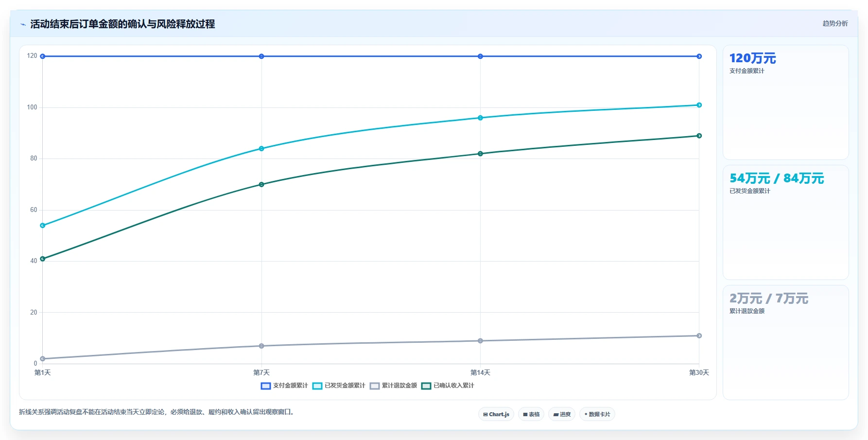The width and height of the screenshot is (868, 440).
Task: Hide the 已确认收入累计 series via its legend swatch
Action: pyautogui.click(x=426, y=386)
